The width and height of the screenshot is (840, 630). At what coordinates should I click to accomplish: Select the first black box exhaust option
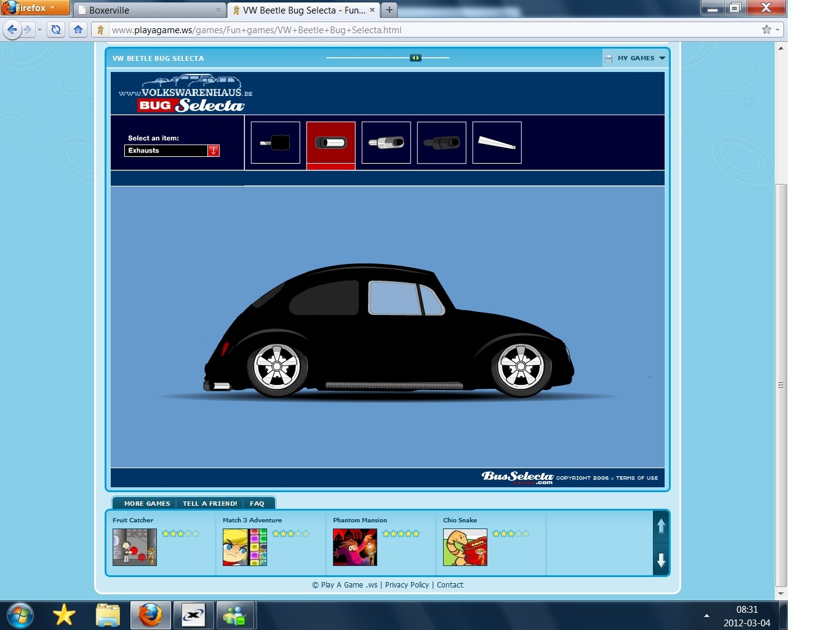[x=275, y=143]
